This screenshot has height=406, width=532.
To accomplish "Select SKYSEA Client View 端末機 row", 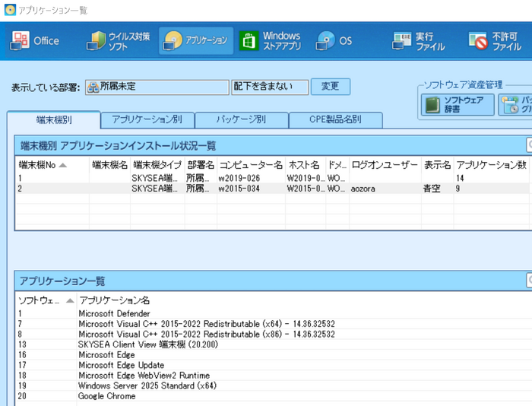I will pyautogui.click(x=274, y=344).
